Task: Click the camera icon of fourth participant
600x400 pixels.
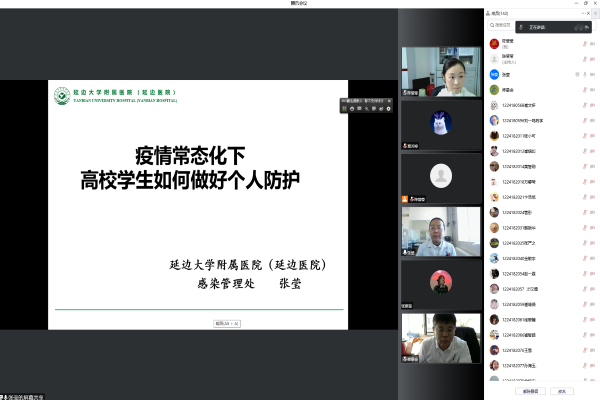Action: (x=591, y=89)
